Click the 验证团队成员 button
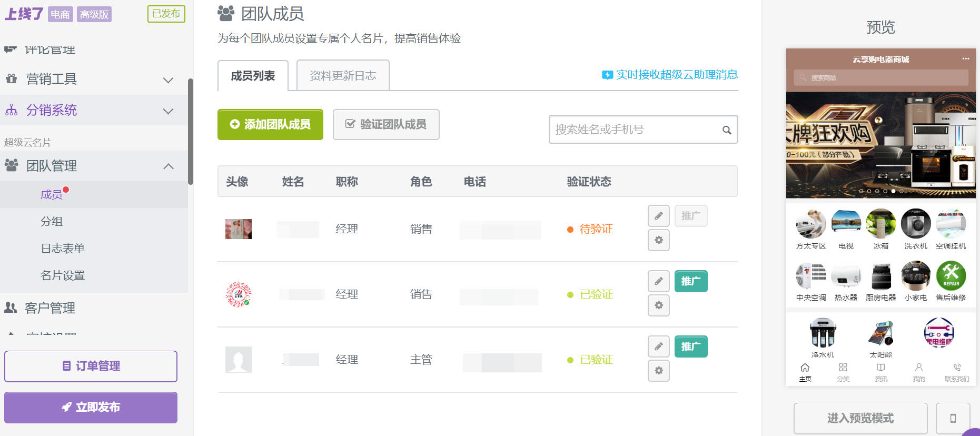 [386, 125]
